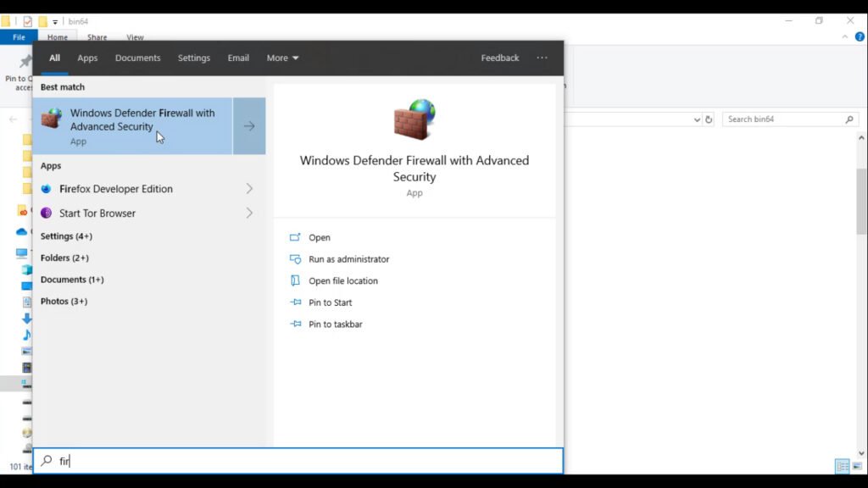The width and height of the screenshot is (868, 488).
Task: Open Windows Defender Firewall best match result
Action: pos(133,126)
